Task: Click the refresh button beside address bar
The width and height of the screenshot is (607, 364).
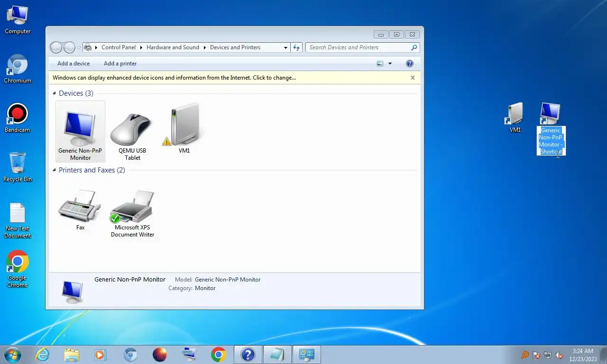Action: (296, 47)
